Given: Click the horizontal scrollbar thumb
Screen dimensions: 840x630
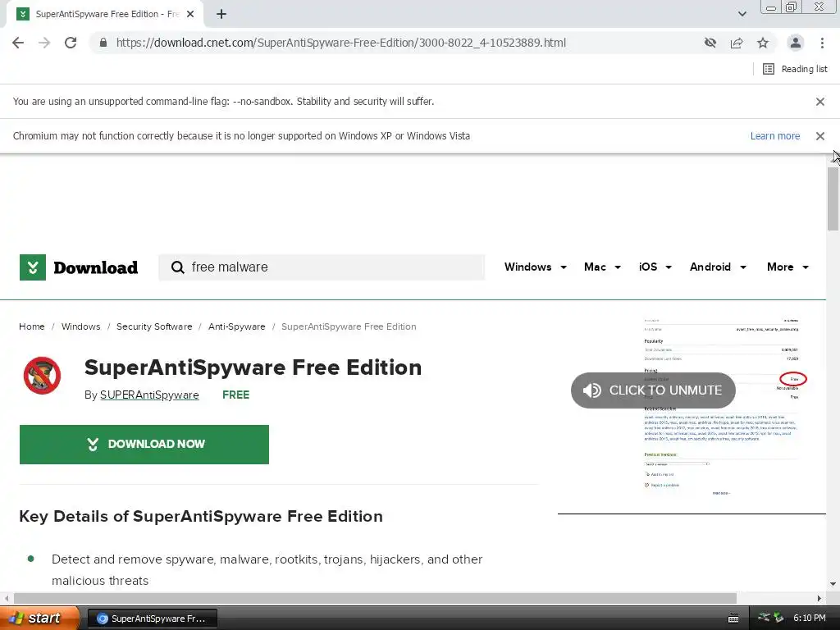Looking at the screenshot, I should pos(375,598).
